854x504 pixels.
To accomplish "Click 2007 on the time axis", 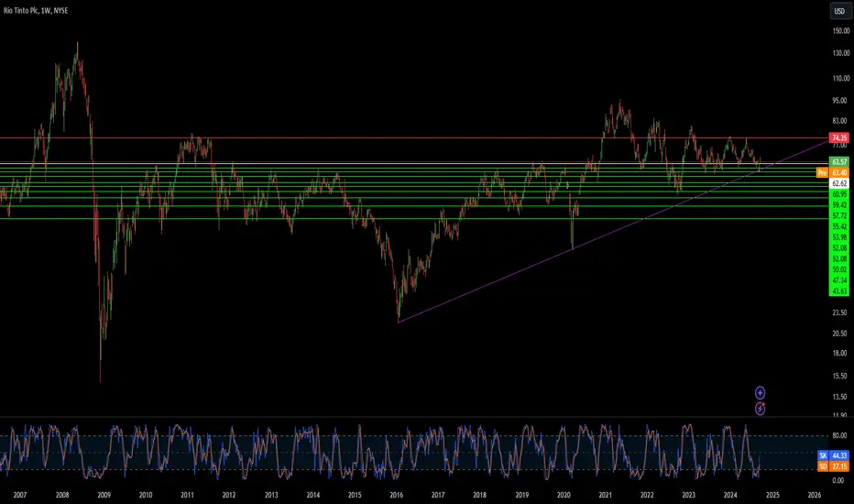I will pos(19,495).
